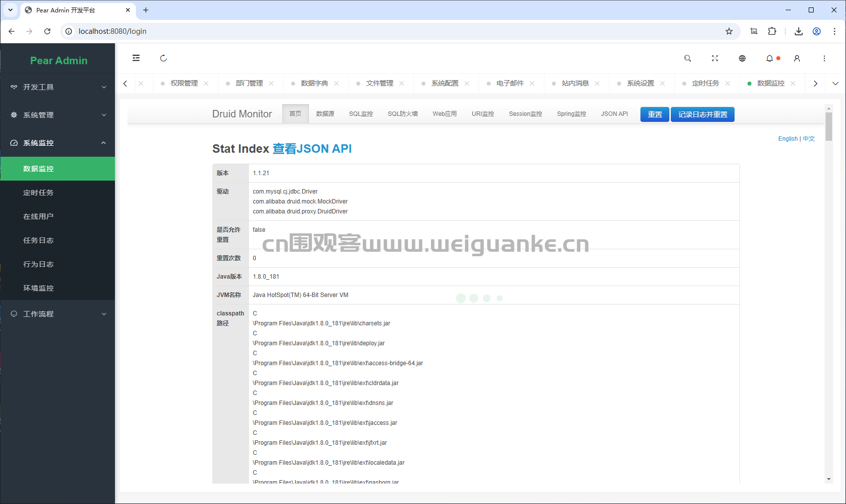Open Druid URI监控 tab
Screen dimensions: 846x504
tap(483, 114)
